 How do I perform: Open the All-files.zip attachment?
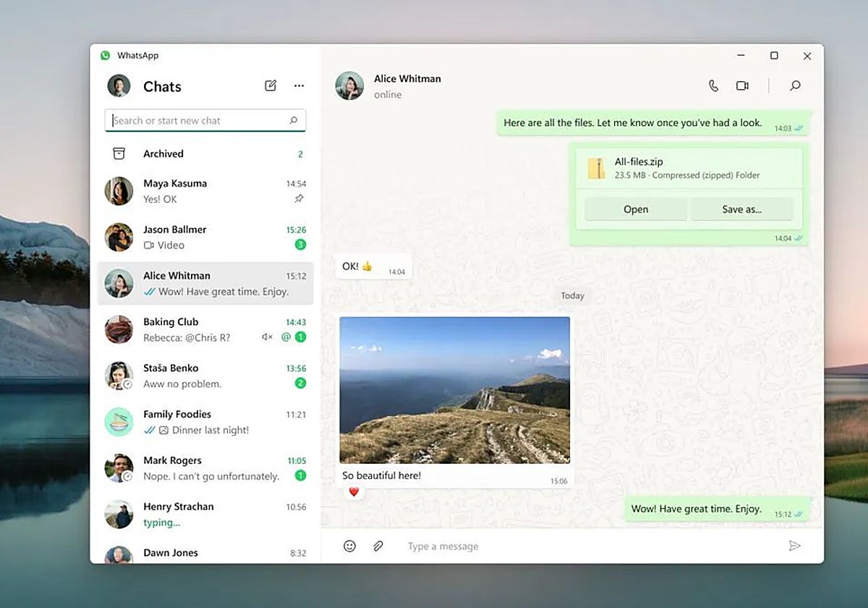click(635, 209)
